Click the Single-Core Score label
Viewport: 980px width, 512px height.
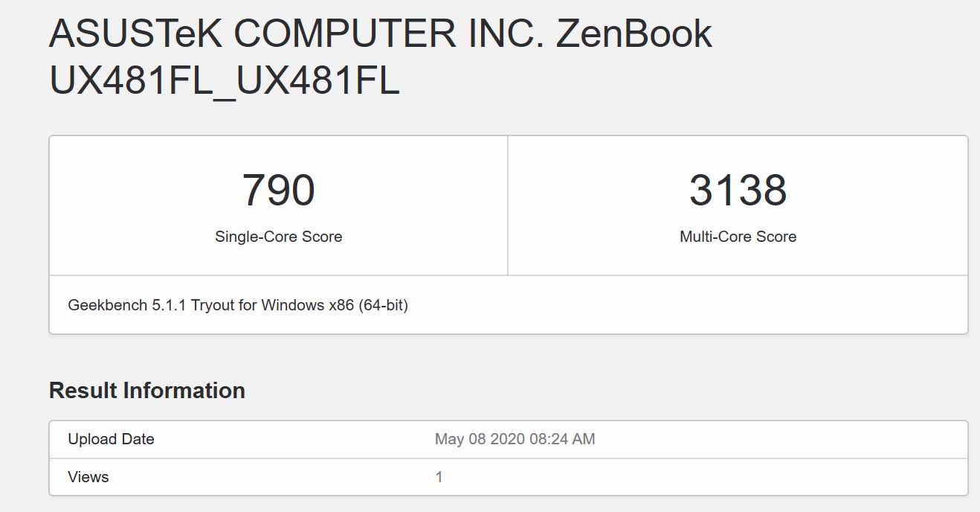279,237
